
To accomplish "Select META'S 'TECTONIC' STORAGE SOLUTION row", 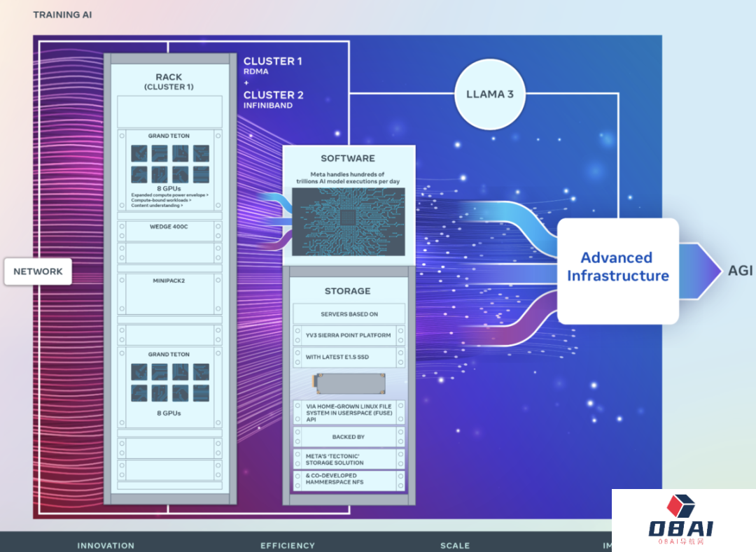I will [x=348, y=459].
